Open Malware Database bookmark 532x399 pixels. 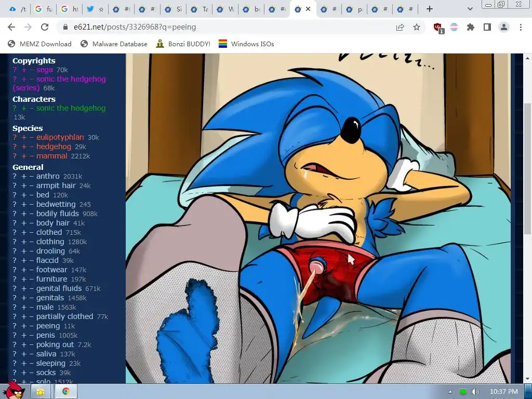[x=114, y=44]
